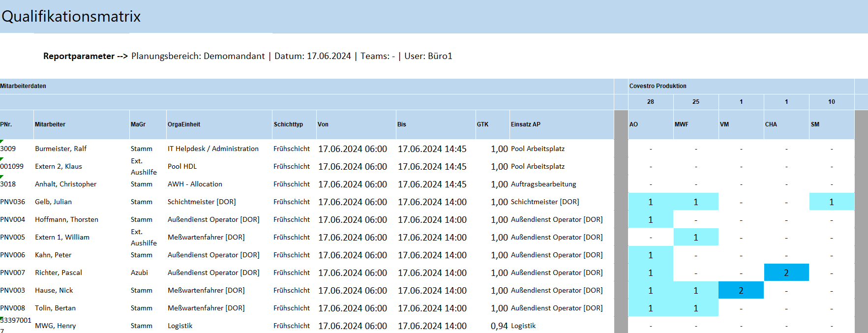Click Hoffmann, Thorsten's AO value 1
The width and height of the screenshot is (868, 333).
tap(651, 219)
